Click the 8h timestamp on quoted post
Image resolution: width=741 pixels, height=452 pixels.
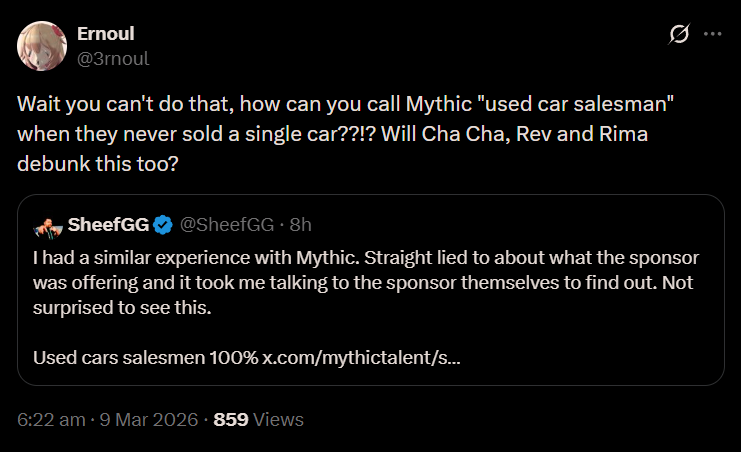coord(301,222)
